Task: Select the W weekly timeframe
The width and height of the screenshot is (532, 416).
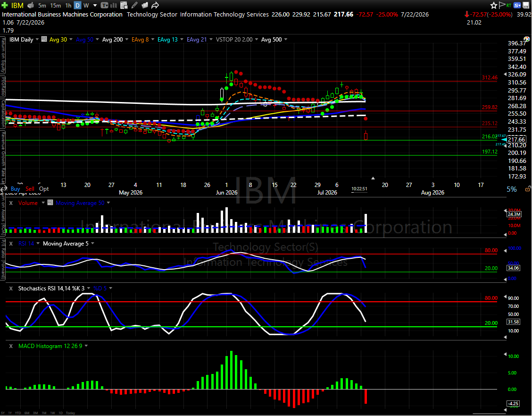Action: (x=86, y=6)
